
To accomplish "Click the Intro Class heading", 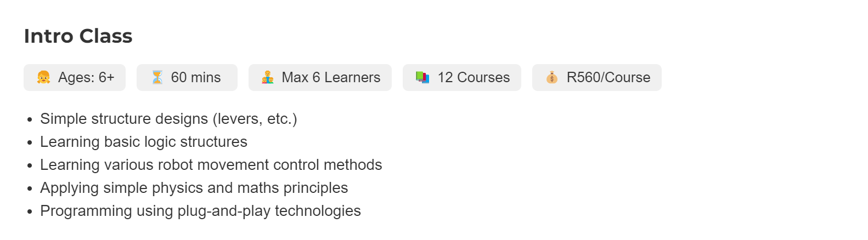I will (78, 36).
